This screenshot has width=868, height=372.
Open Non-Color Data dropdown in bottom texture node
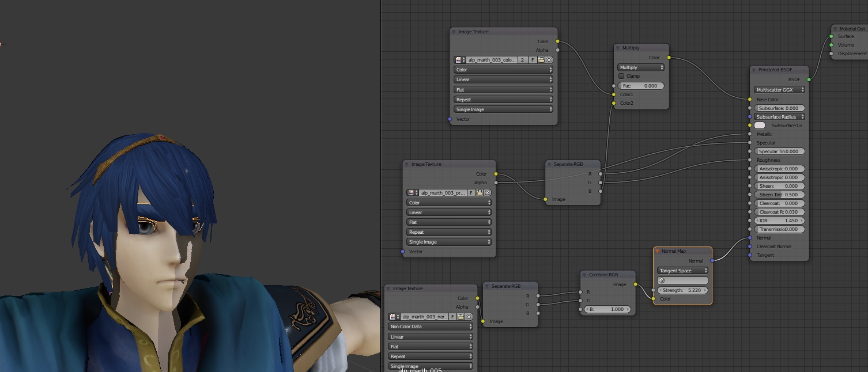431,327
